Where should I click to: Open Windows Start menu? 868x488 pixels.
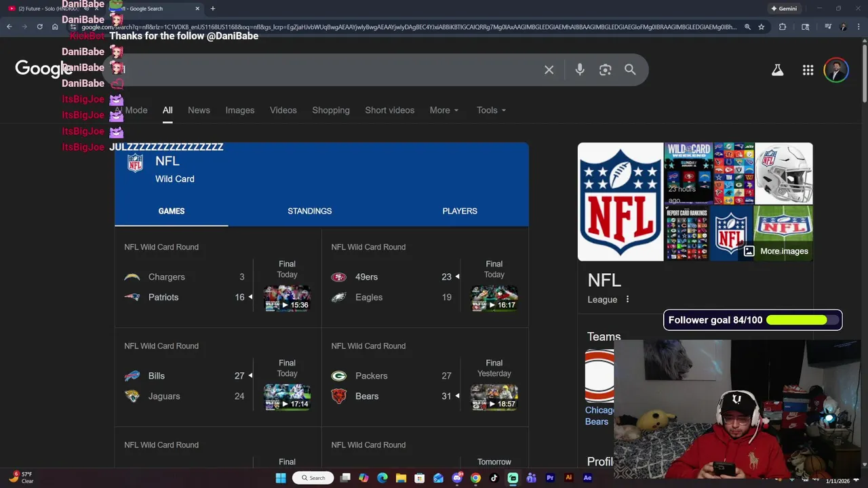tap(281, 478)
